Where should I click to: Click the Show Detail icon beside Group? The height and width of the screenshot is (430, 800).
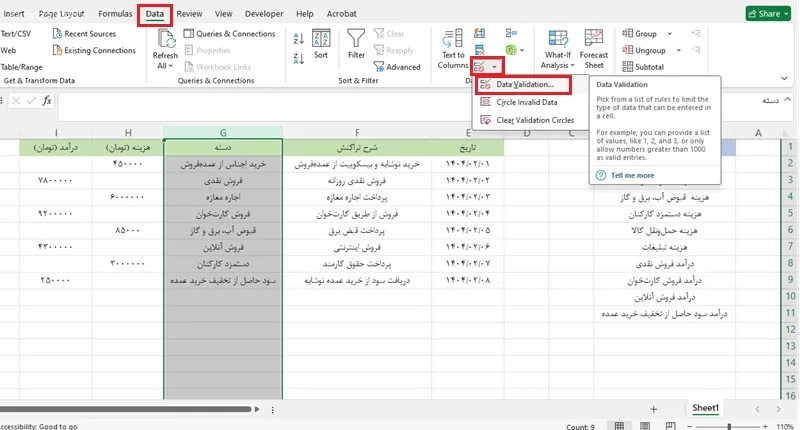coord(695,34)
